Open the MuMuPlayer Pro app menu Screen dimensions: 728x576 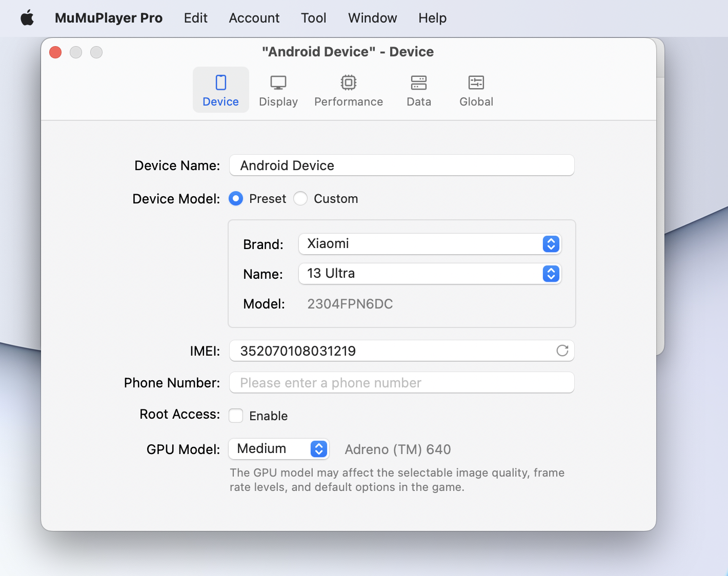[x=108, y=18]
